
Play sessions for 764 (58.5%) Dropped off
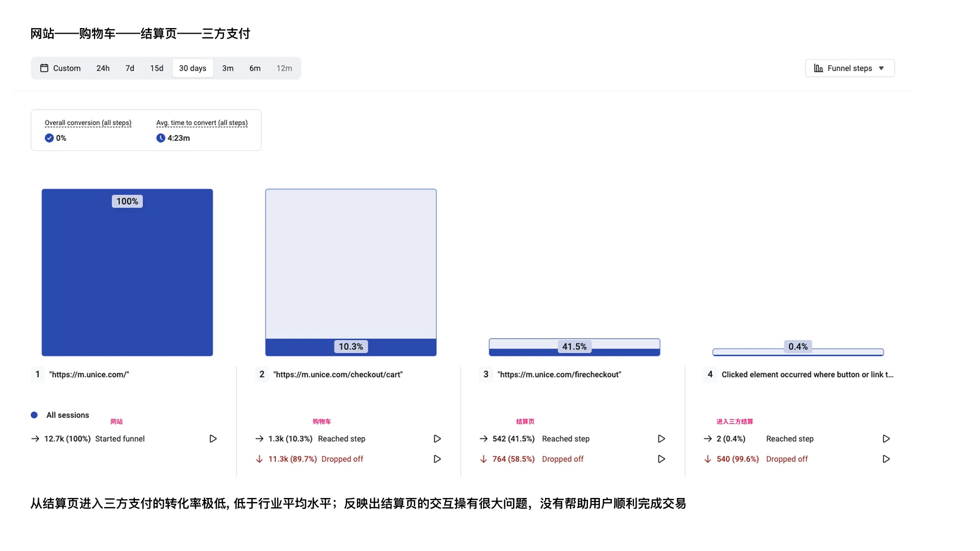tap(661, 459)
